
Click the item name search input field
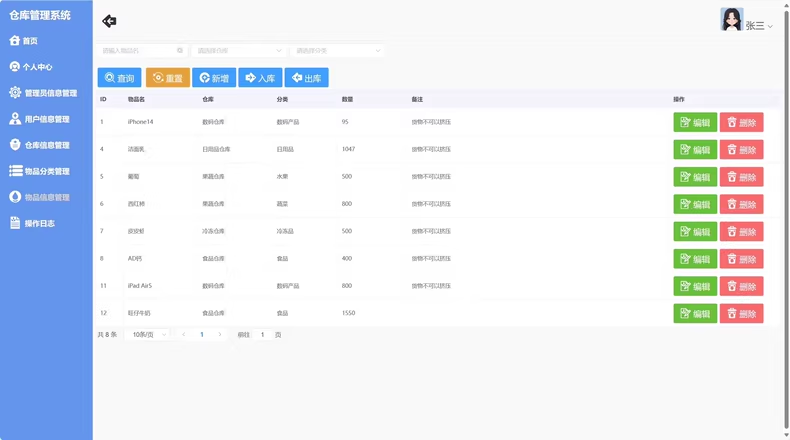pyautogui.click(x=137, y=50)
